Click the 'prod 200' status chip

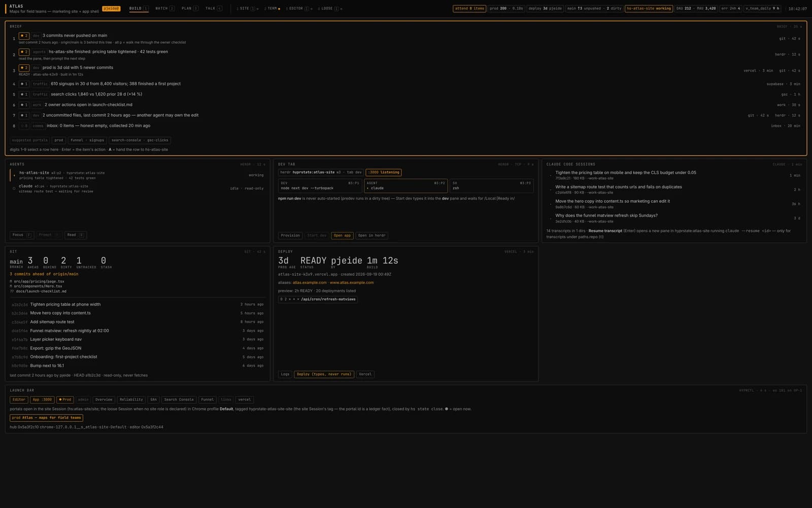[x=506, y=9]
